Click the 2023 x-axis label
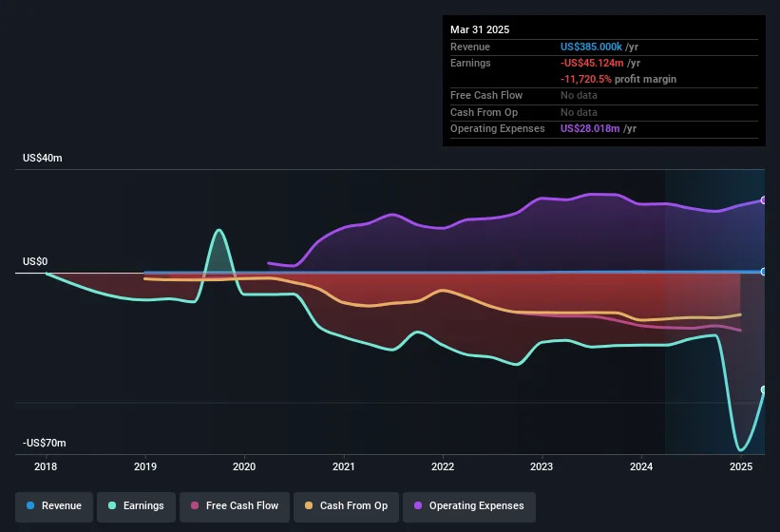 542,466
